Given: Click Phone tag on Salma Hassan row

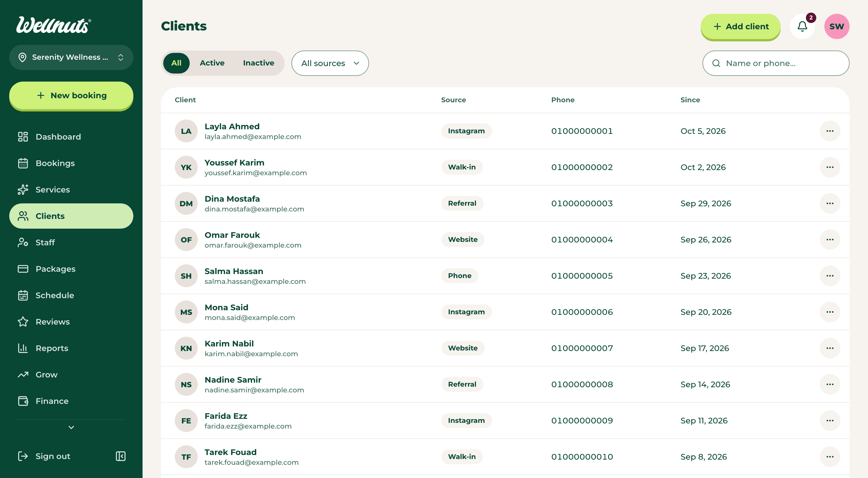Looking at the screenshot, I should (460, 276).
